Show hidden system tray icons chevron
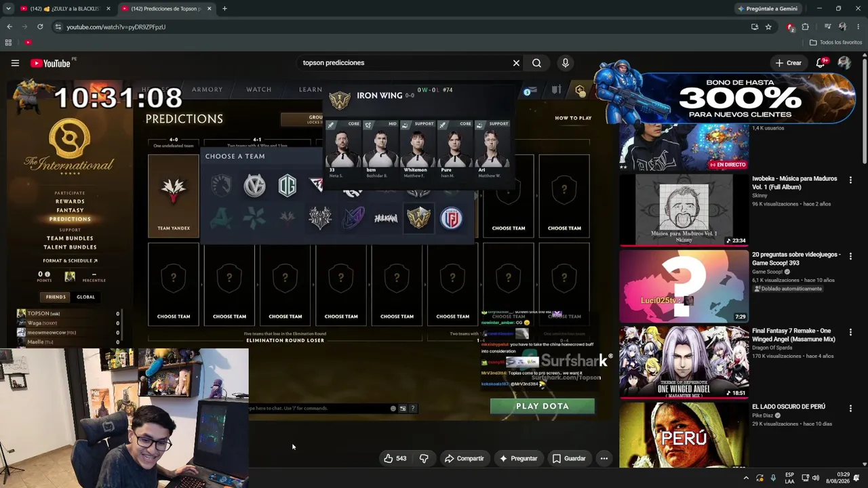This screenshot has height=488, width=868. coord(746,478)
